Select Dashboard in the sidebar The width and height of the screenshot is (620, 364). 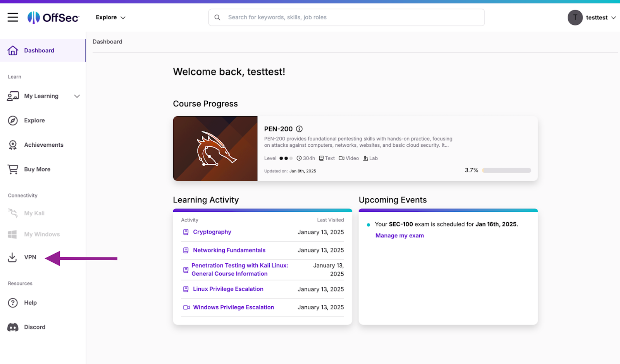[x=43, y=50]
